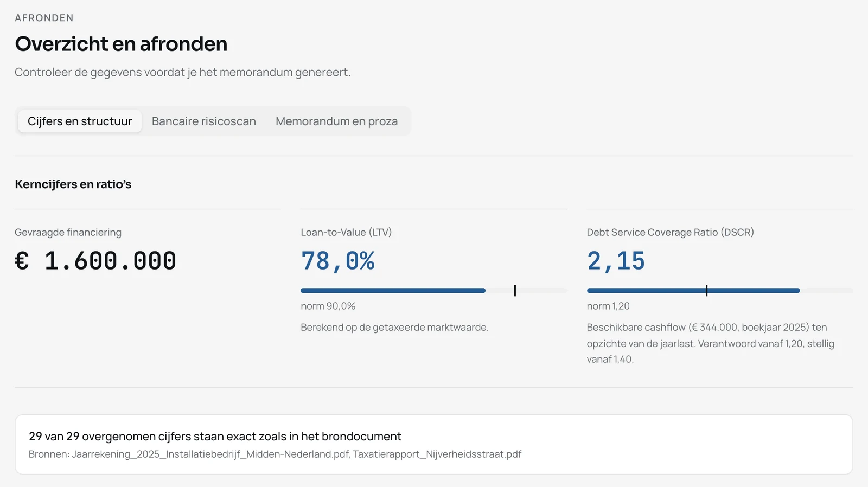Select the Cijfers en structuur tab
The height and width of the screenshot is (487, 868).
tap(80, 121)
